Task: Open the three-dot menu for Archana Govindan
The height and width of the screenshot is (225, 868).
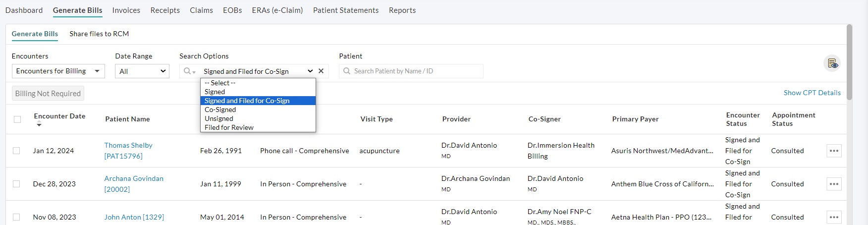Action: (834, 184)
